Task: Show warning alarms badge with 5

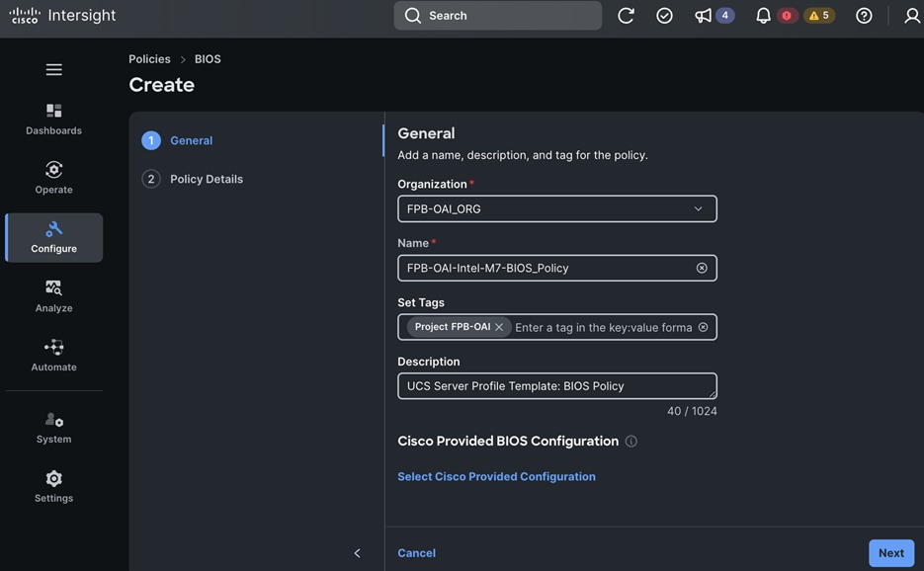Action: [x=819, y=16]
